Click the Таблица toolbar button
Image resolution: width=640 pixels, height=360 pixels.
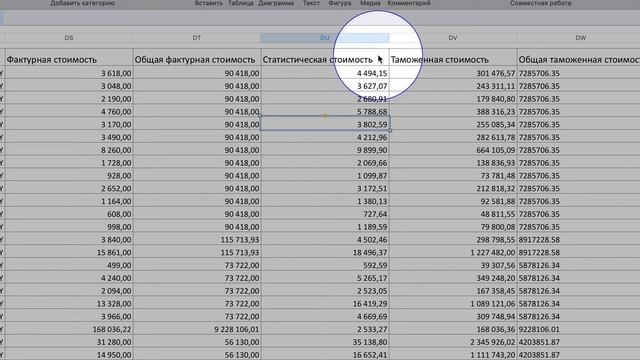click(x=240, y=3)
